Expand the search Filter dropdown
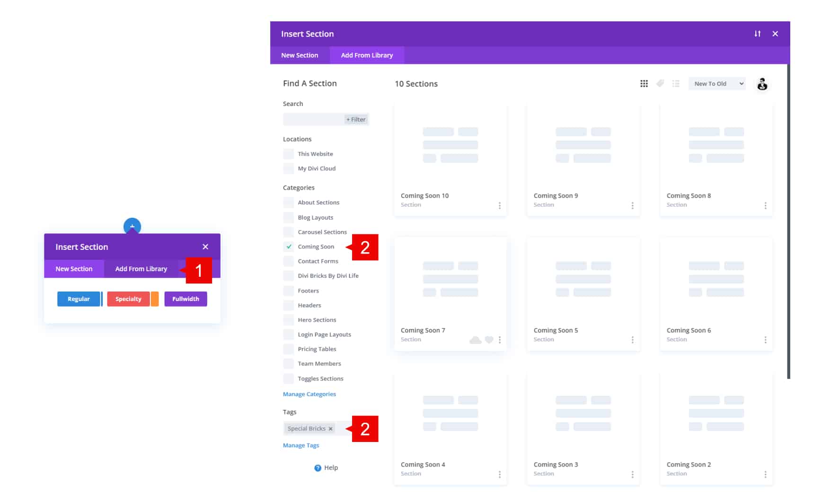The width and height of the screenshot is (813, 504). 356,120
